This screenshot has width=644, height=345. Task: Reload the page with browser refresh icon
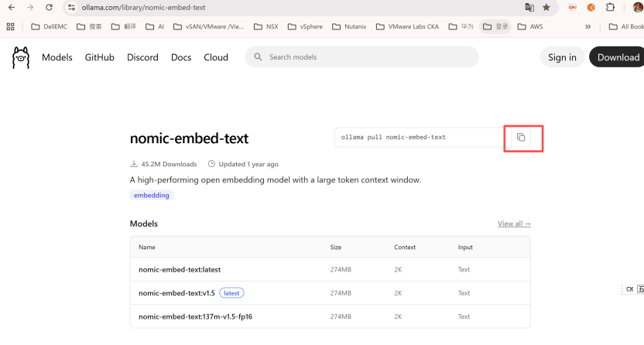[49, 7]
